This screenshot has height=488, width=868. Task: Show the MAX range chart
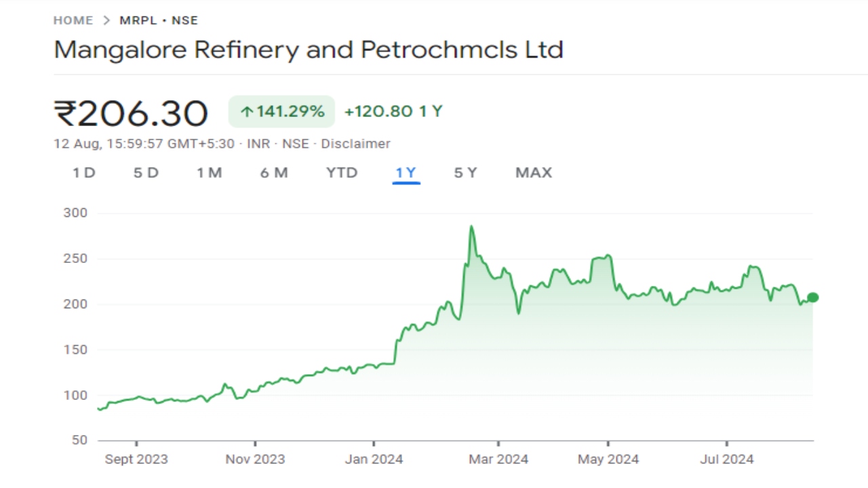point(534,173)
